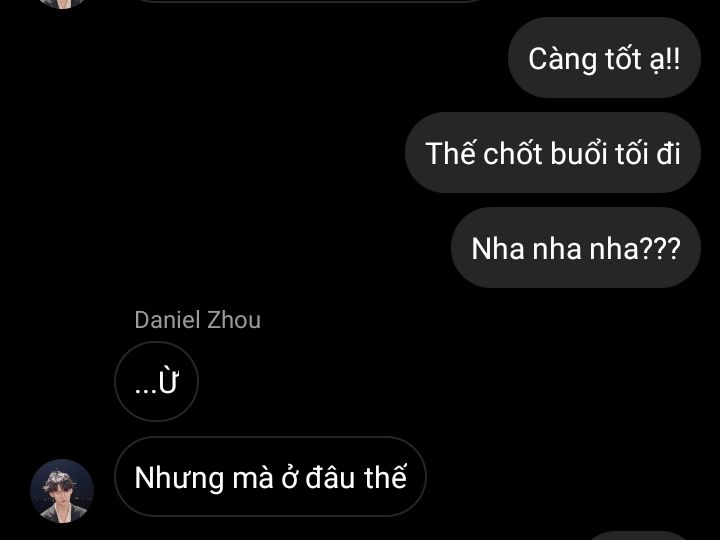Click the word "Zhou" in sender name
Image resolution: width=720 pixels, height=540 pixels.
[x=234, y=320]
